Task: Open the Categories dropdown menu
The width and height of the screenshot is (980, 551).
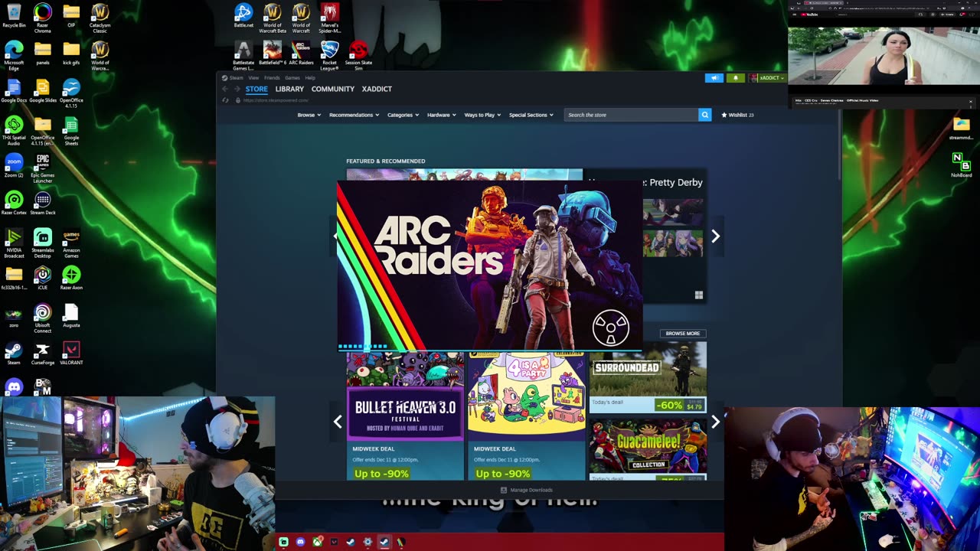Action: click(403, 115)
